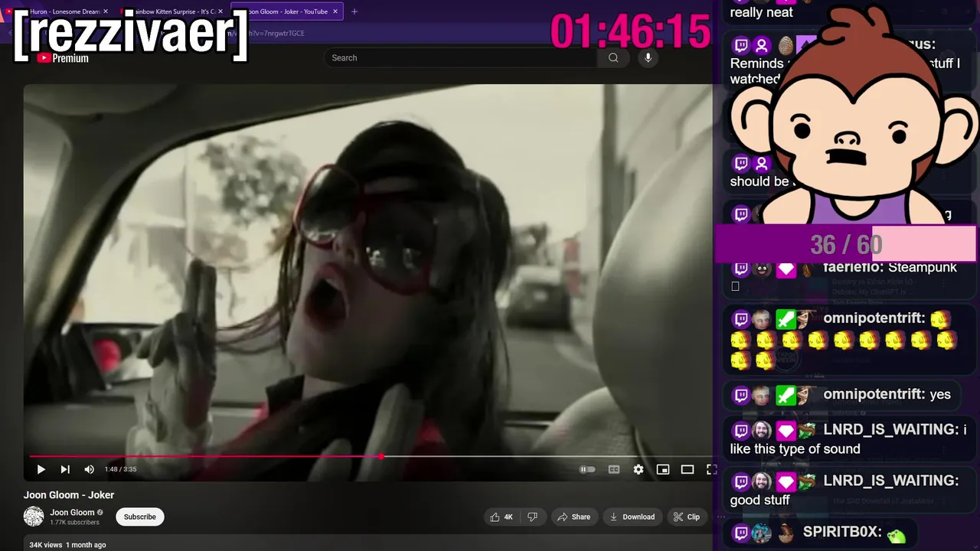The image size is (980, 551).
Task: Focus the YouTube search box
Action: [460, 57]
